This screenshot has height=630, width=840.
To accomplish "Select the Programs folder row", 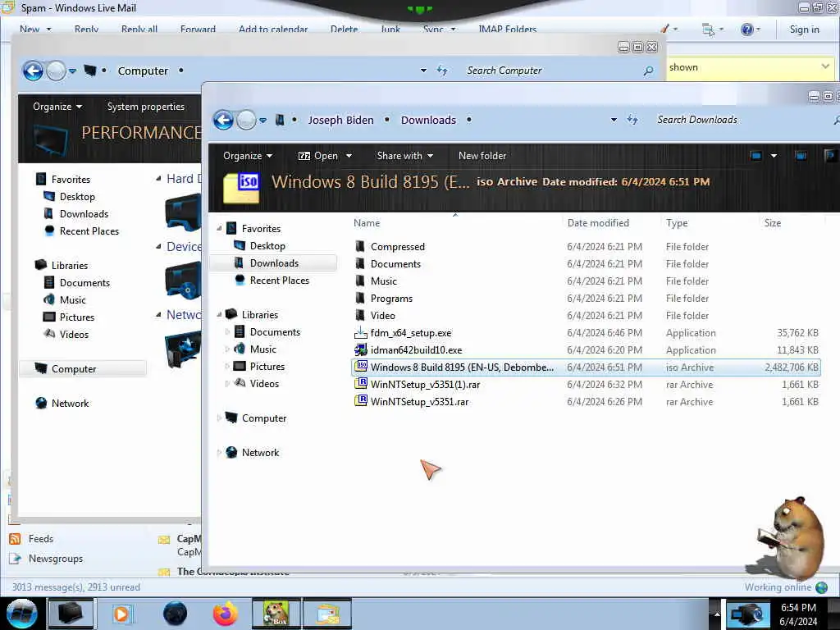I will point(586,299).
